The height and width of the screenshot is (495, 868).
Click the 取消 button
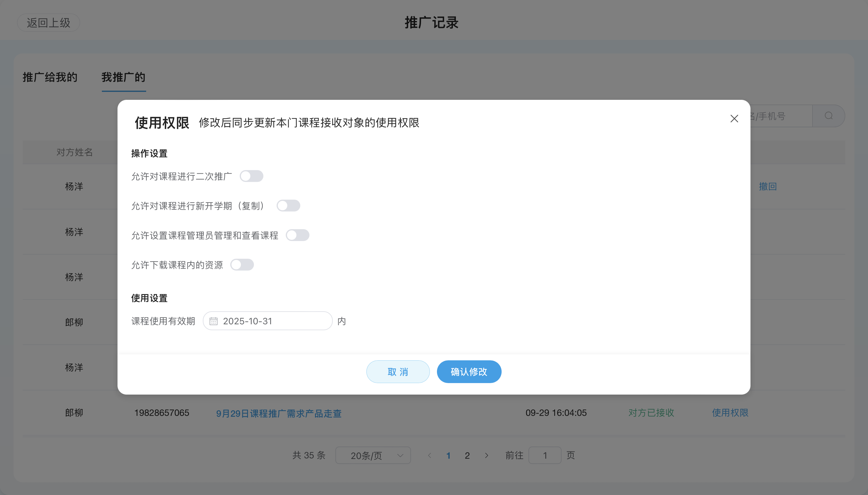(398, 372)
